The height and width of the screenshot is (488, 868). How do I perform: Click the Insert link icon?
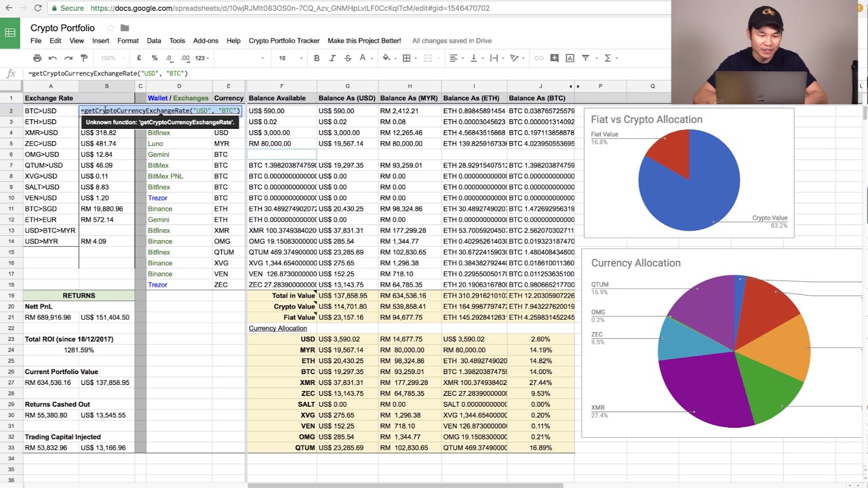tap(538, 58)
